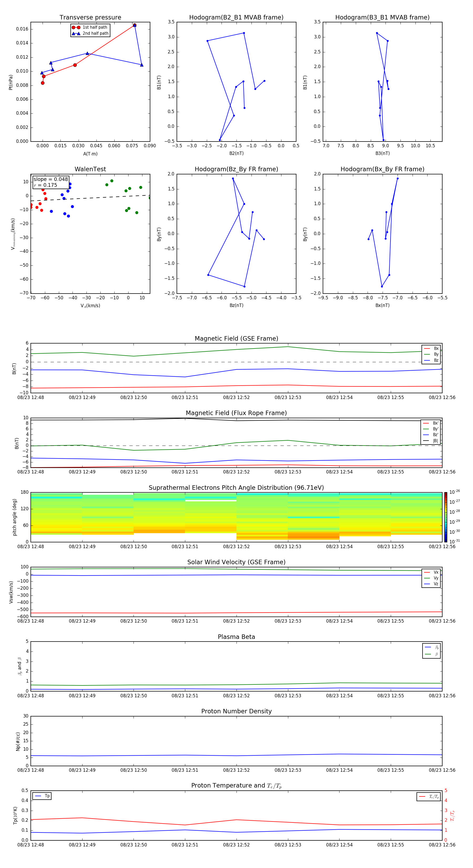Click the 'Hodogram(B3_B1 MVAB frame)' title

(x=382, y=17)
